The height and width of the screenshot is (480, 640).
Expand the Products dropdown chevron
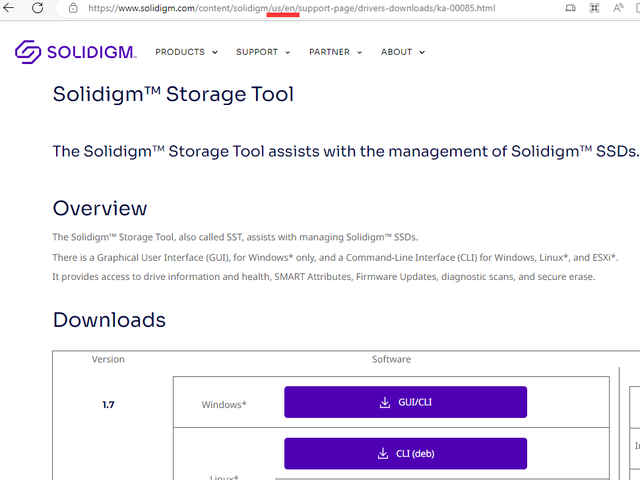click(214, 53)
